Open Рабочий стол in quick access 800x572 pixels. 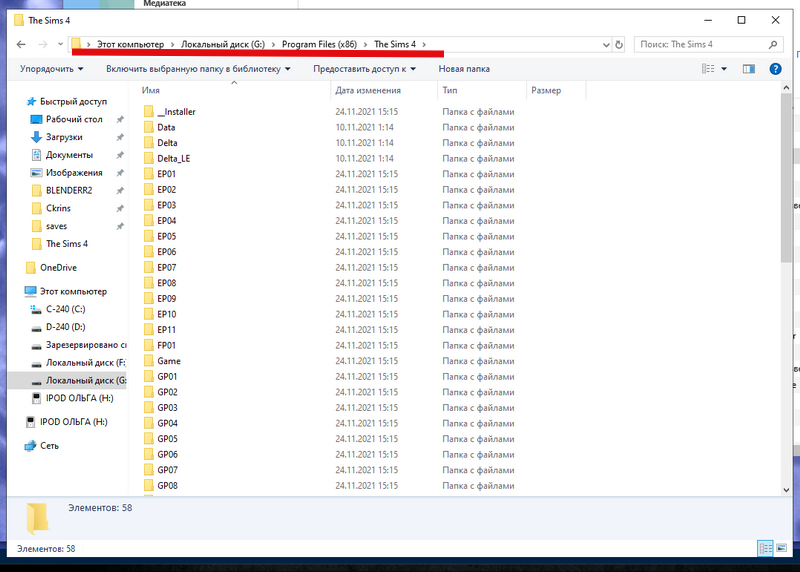point(74,119)
